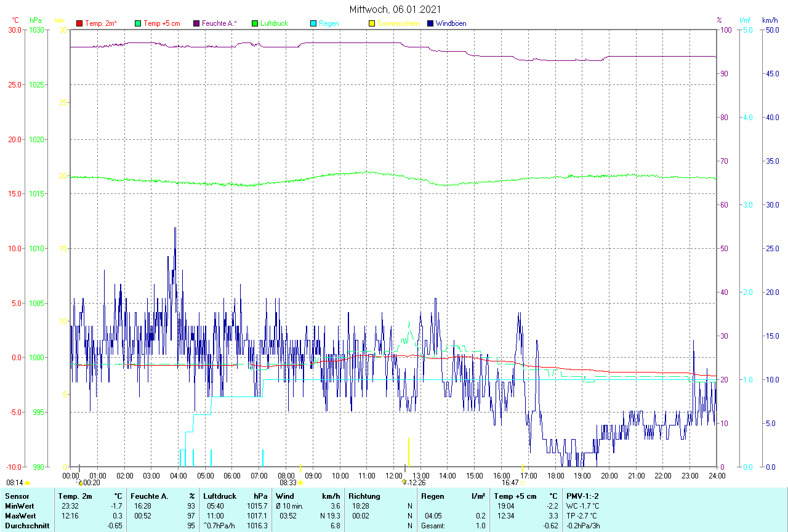
Task: Click the Ø 10 min. wind label
Action: [289, 506]
